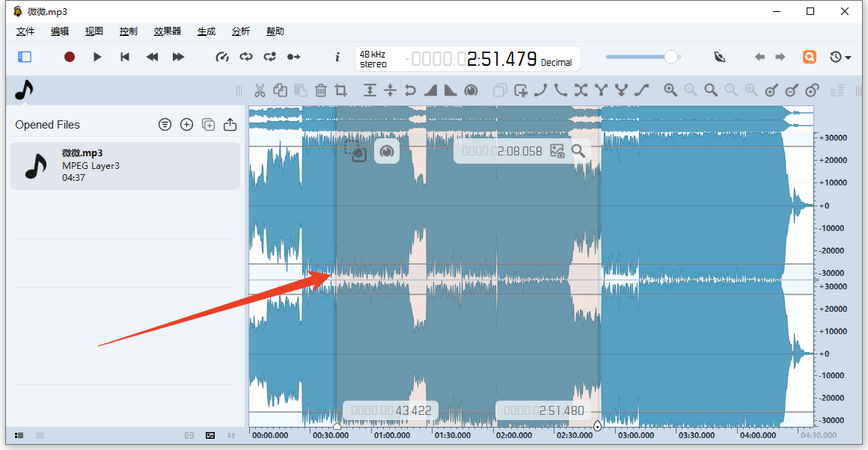
Task: Click the zoom in magnifier icon
Action: (670, 90)
